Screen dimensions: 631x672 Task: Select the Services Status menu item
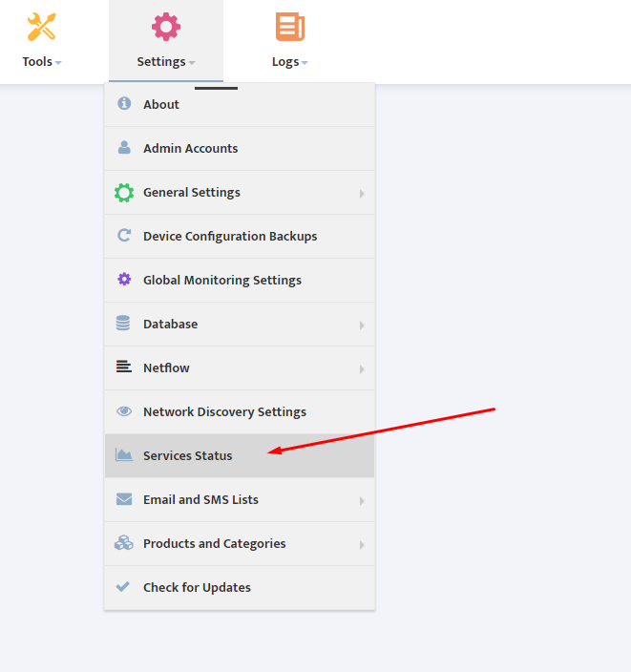(x=240, y=455)
